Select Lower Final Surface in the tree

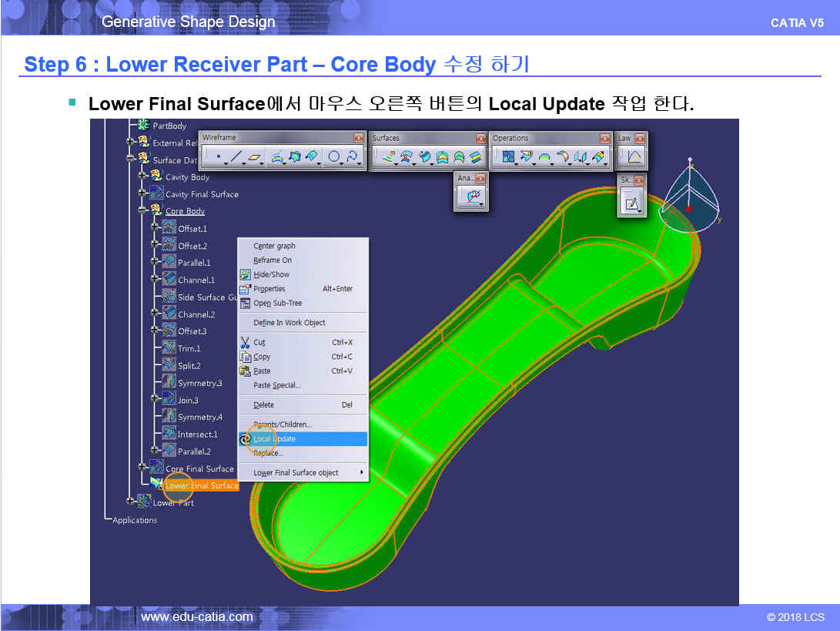[201, 486]
